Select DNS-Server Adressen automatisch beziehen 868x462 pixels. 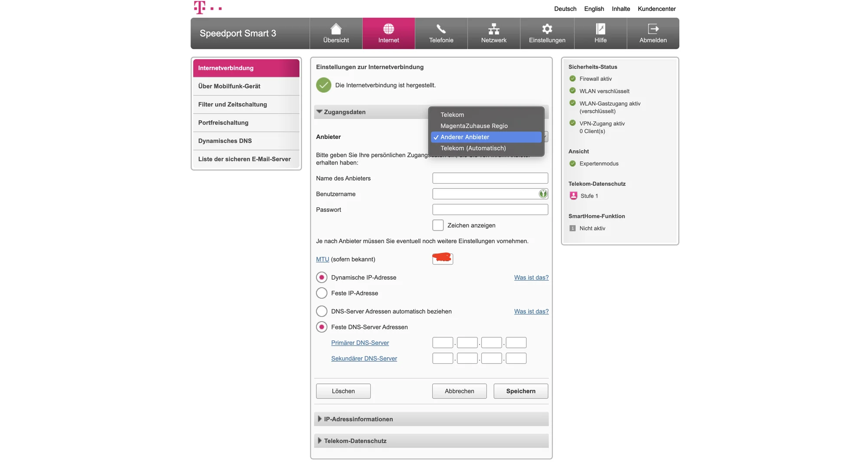322,311
